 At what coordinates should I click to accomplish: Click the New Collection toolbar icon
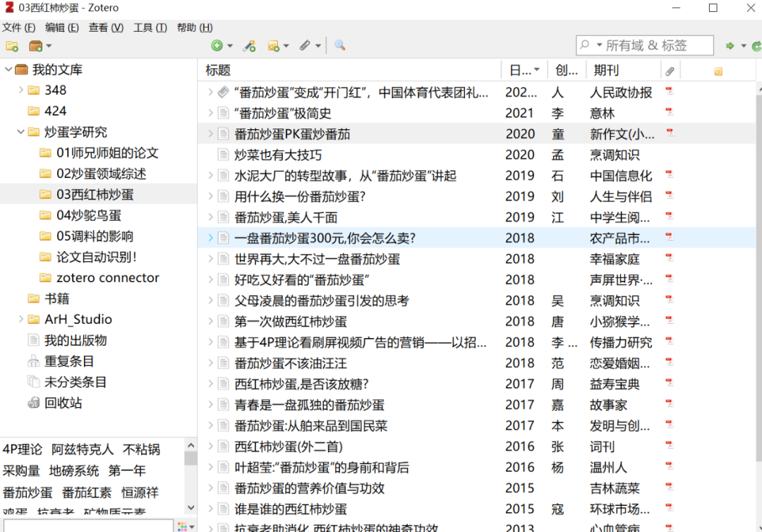[x=12, y=46]
